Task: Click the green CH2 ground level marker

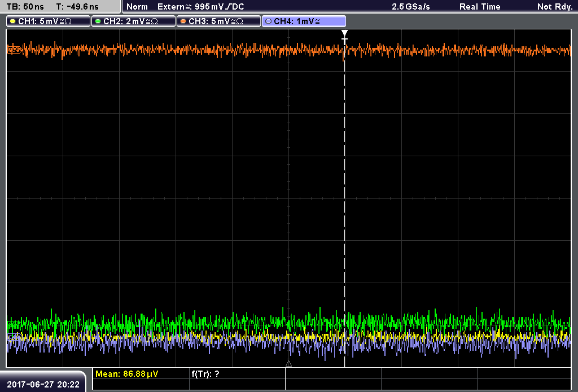Action: coord(14,324)
